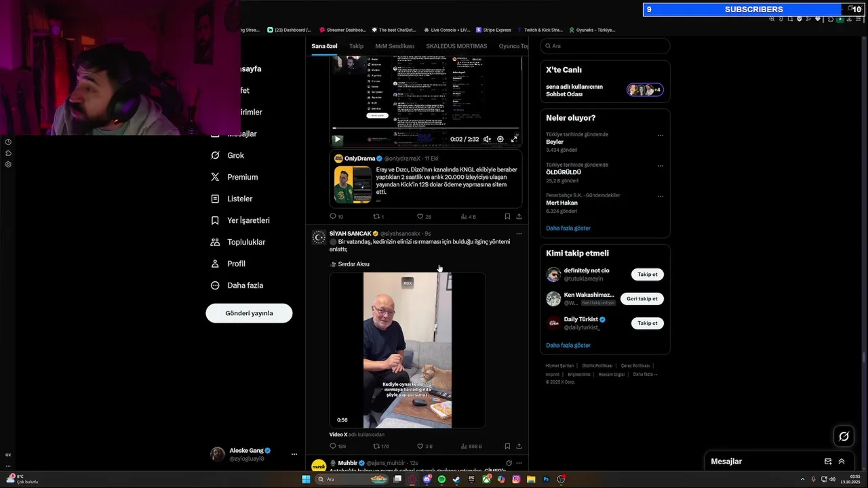Join sena's Sohbet Odası live space
This screenshot has width=868, height=488.
pos(605,90)
